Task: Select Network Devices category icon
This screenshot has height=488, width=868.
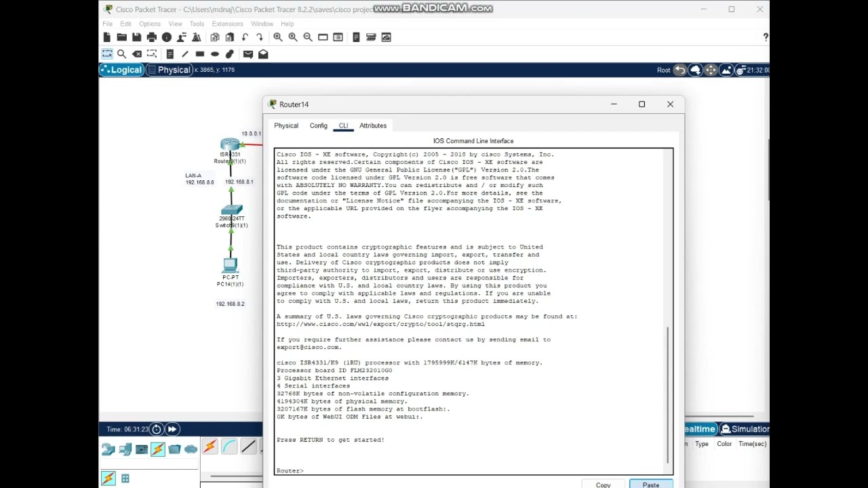Action: [x=108, y=449]
